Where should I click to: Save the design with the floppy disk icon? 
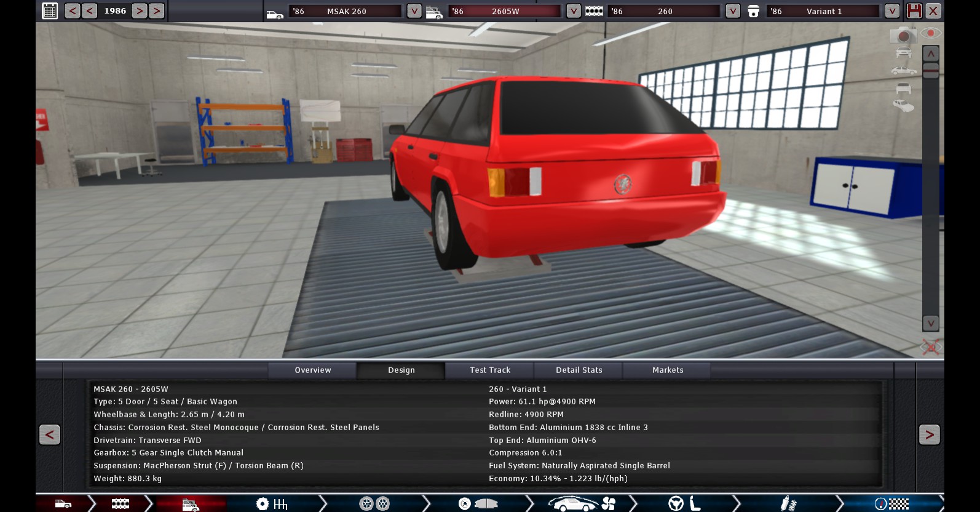tap(914, 10)
